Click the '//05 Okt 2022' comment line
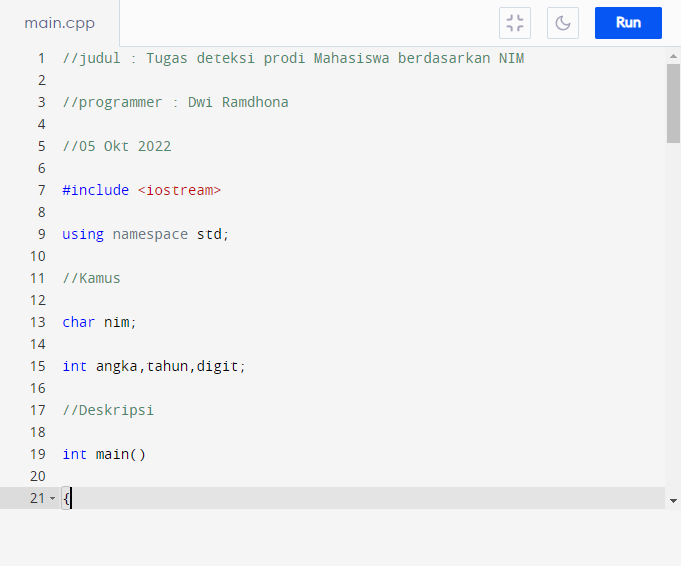The height and width of the screenshot is (566, 681). (117, 146)
